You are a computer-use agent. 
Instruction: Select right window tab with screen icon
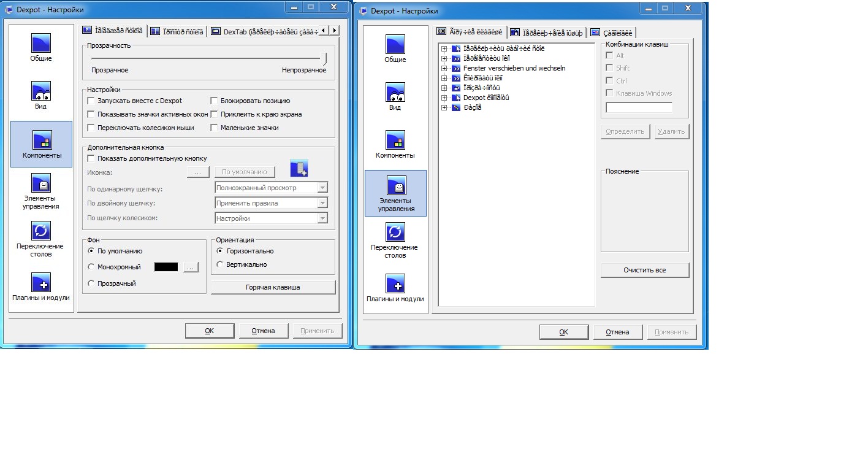(611, 33)
